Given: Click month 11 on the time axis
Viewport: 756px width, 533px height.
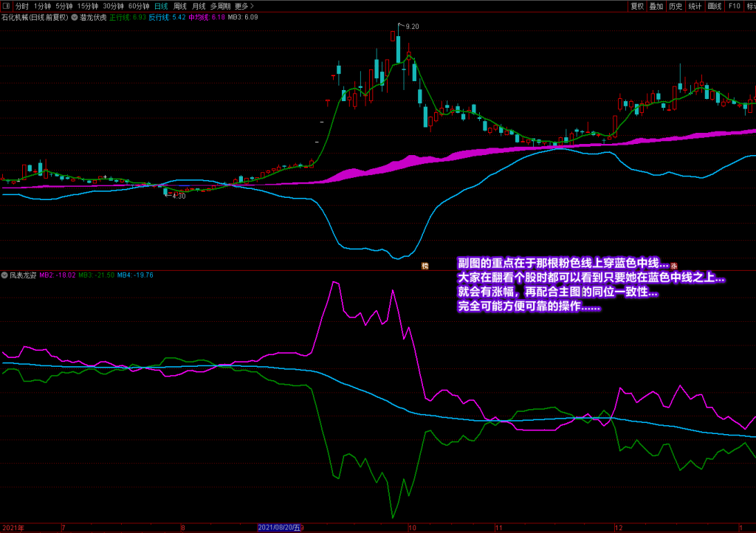Looking at the screenshot, I should click(x=498, y=528).
